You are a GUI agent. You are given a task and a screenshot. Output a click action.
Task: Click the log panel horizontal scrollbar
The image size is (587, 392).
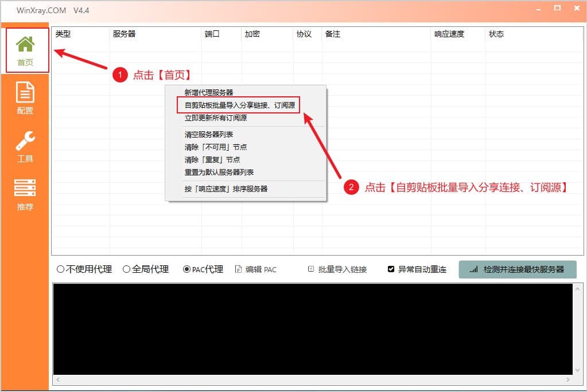click(x=313, y=380)
